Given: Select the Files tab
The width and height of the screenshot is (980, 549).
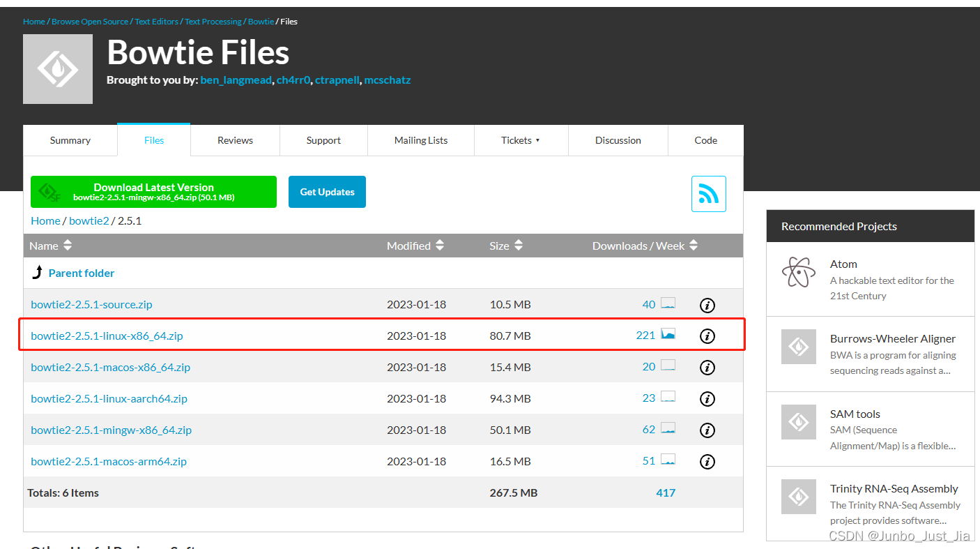Looking at the screenshot, I should click(x=154, y=140).
